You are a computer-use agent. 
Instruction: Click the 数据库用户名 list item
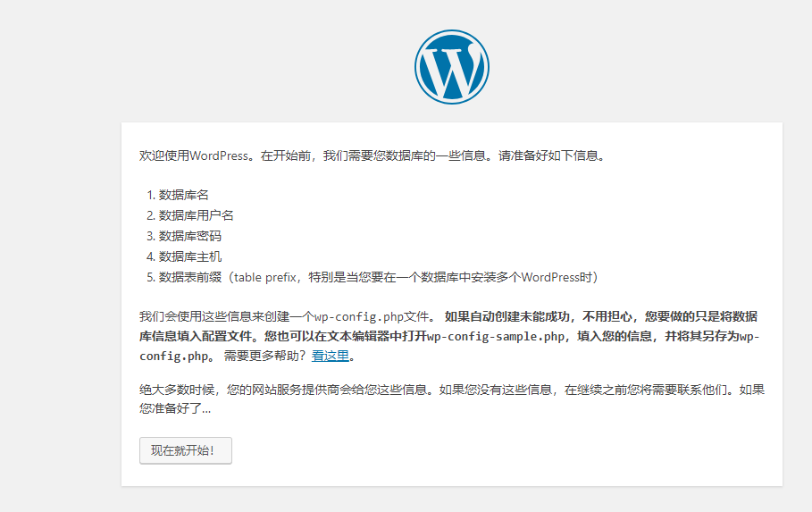tap(197, 215)
